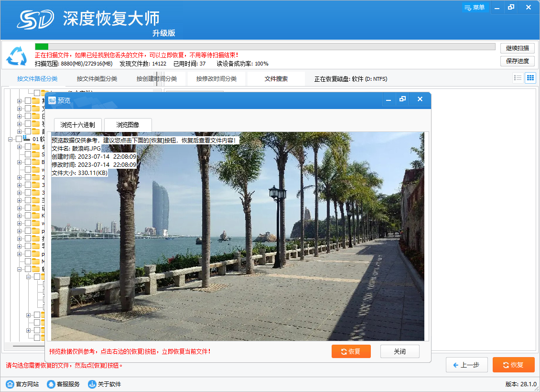Screen dimensions: 540x392
Task: Check the box beside the $ folder
Action: pos(28,147)
